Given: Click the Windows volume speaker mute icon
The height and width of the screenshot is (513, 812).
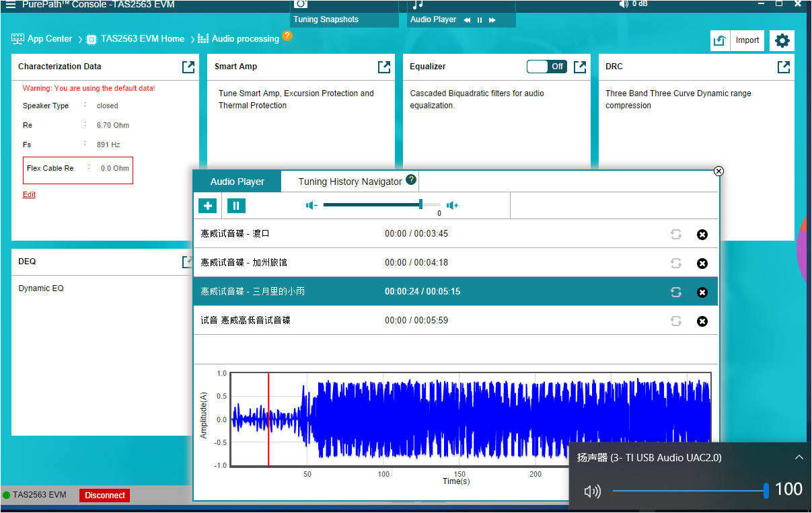Looking at the screenshot, I should point(592,491).
